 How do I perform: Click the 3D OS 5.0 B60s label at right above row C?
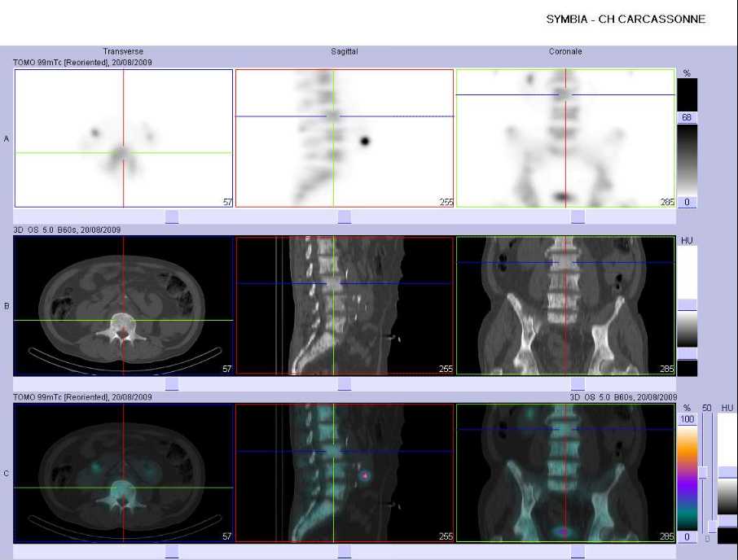coord(623,397)
